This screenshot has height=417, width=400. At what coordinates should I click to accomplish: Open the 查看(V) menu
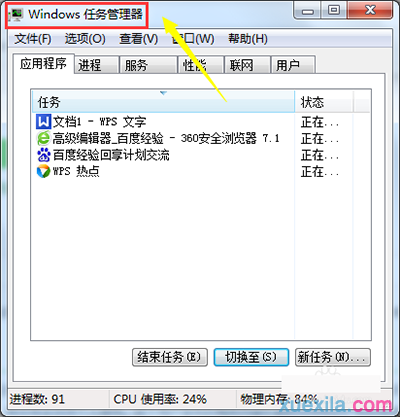pyautogui.click(x=139, y=39)
